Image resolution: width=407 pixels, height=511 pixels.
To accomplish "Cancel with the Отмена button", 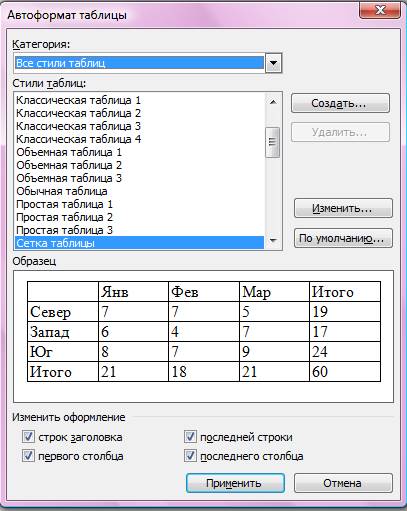I will pyautogui.click(x=343, y=483).
